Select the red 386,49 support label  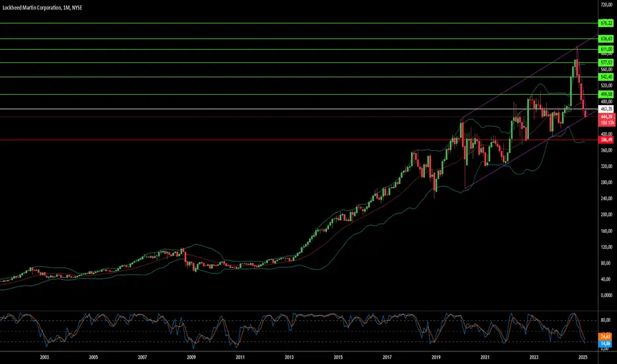606,140
